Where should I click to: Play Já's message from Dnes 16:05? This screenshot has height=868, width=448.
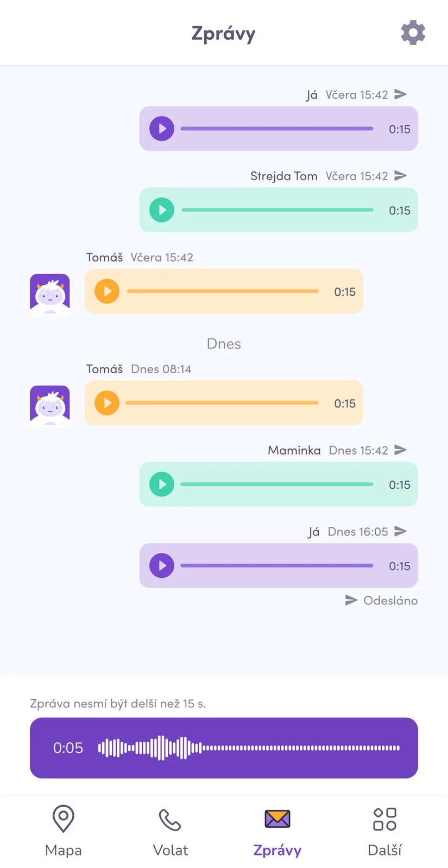coord(162,566)
